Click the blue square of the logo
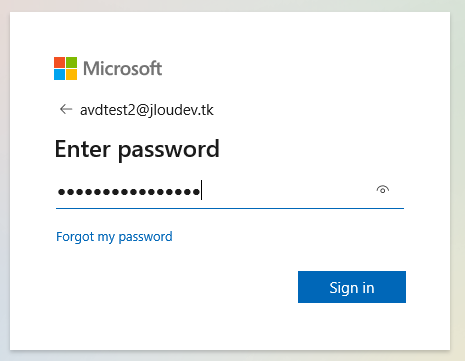 tap(59, 74)
